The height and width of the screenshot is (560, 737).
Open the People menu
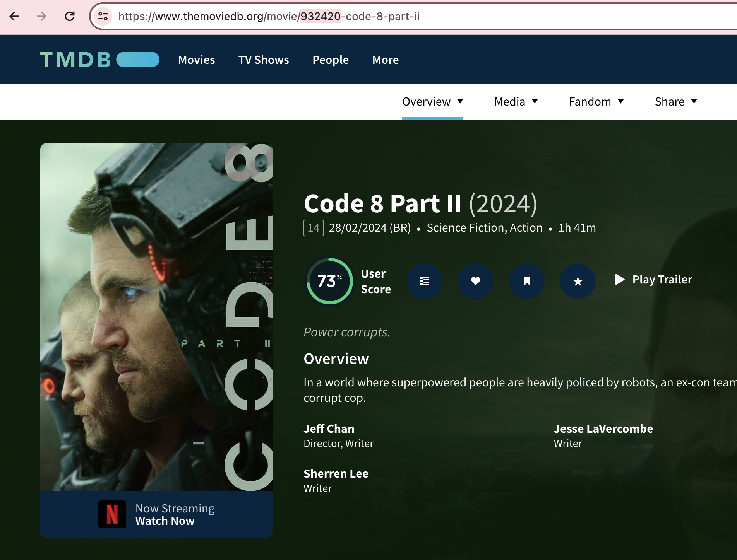coord(331,60)
